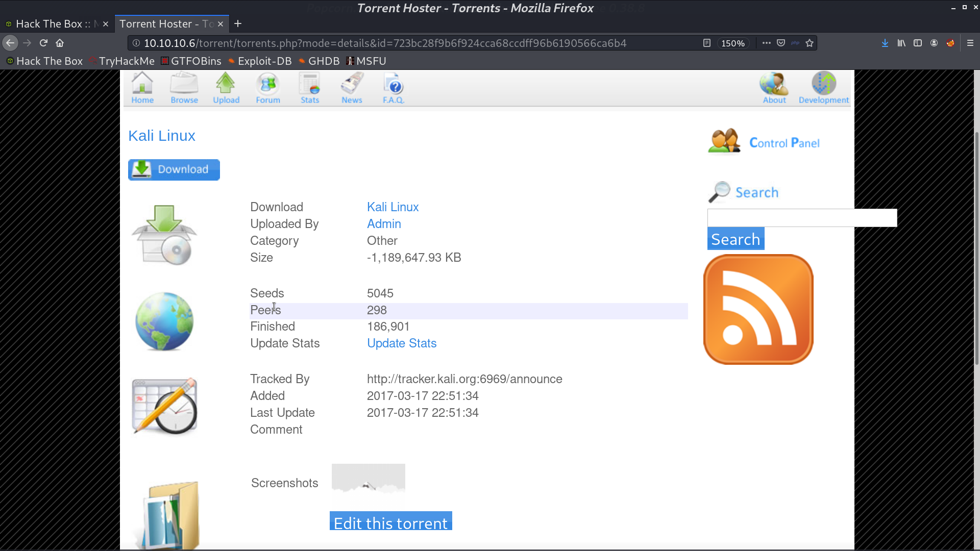980x551 pixels.
Task: Toggle Firefox sidebars icon
Action: pos(918,43)
